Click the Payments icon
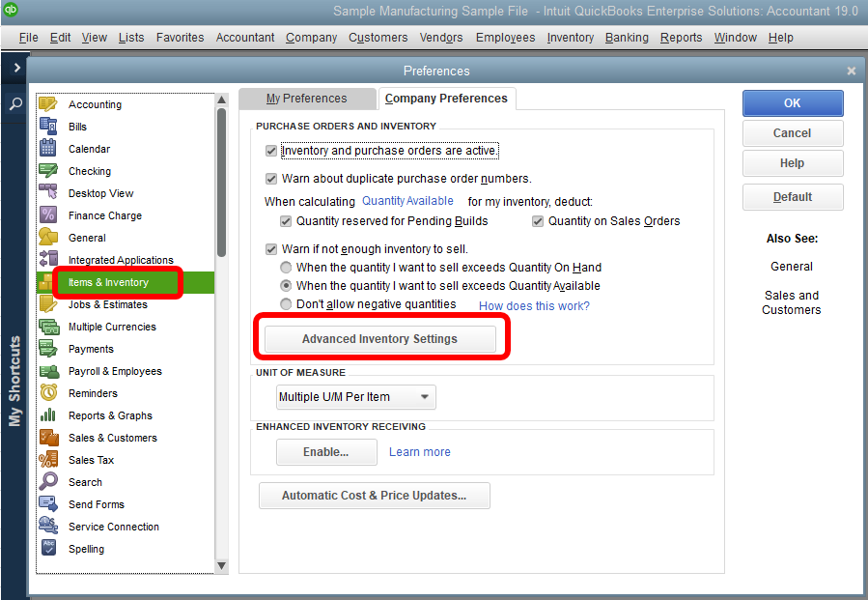 (48, 349)
